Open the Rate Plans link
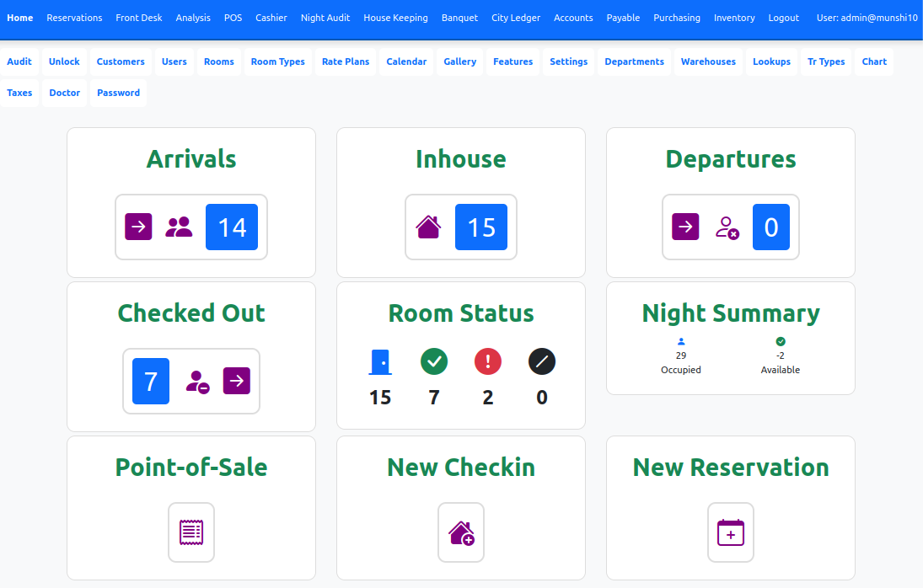923x588 pixels. coord(346,61)
